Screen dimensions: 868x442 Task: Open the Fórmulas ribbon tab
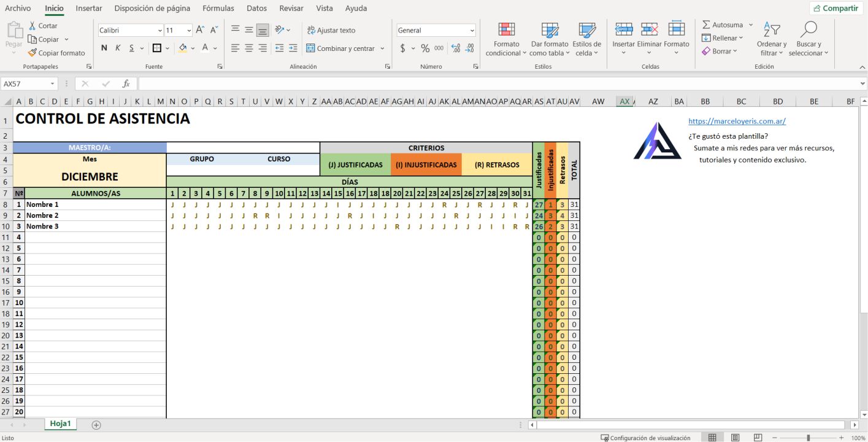[218, 9]
